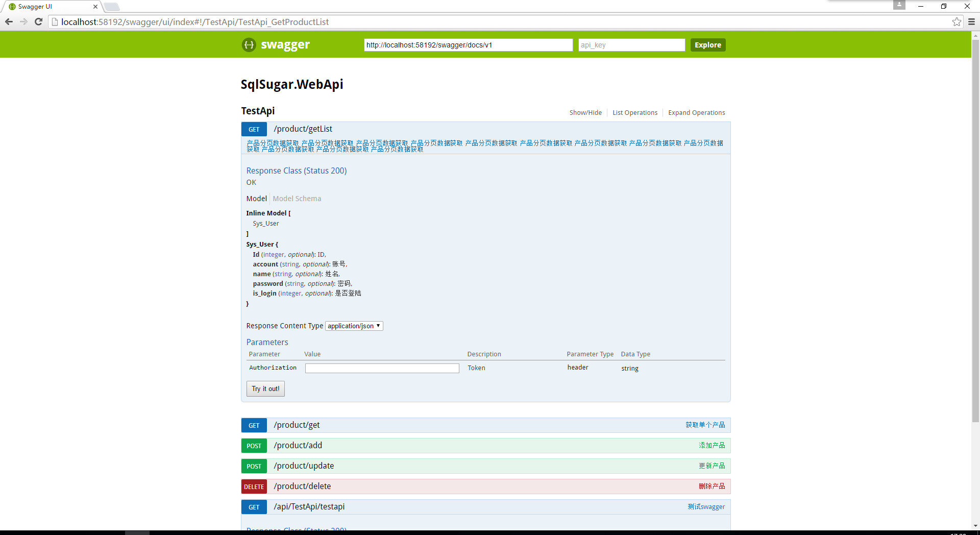Click 获取单个产品 description link
Image resolution: width=980 pixels, height=535 pixels.
pyautogui.click(x=705, y=425)
